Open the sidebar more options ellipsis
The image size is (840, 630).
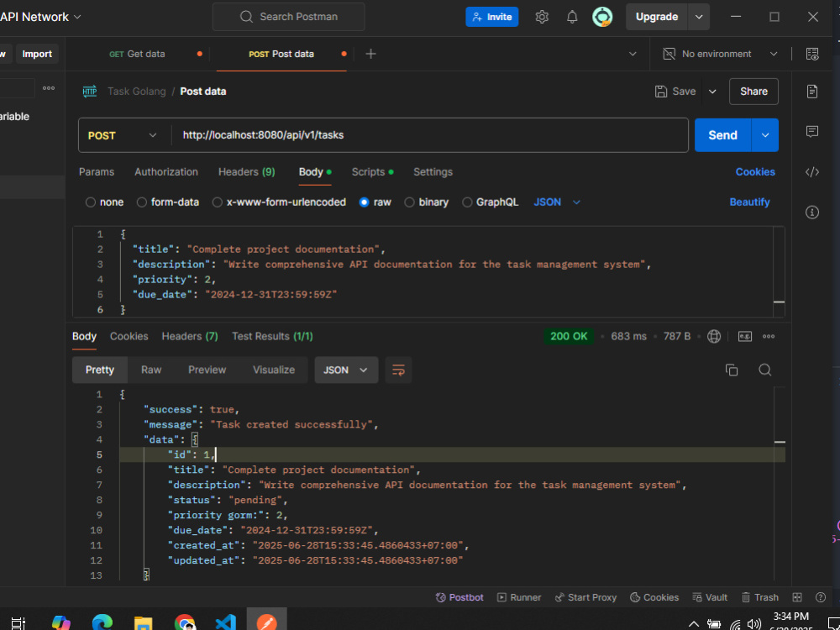point(49,88)
